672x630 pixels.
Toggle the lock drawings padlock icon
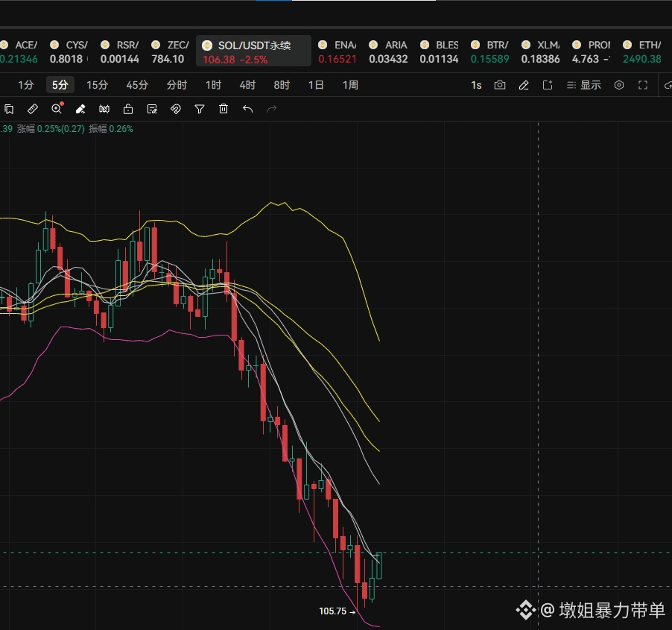point(127,109)
